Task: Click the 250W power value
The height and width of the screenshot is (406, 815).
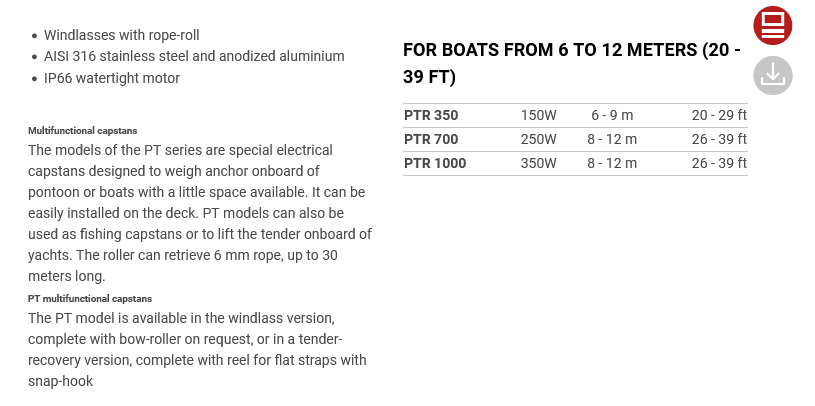Action: pos(538,139)
